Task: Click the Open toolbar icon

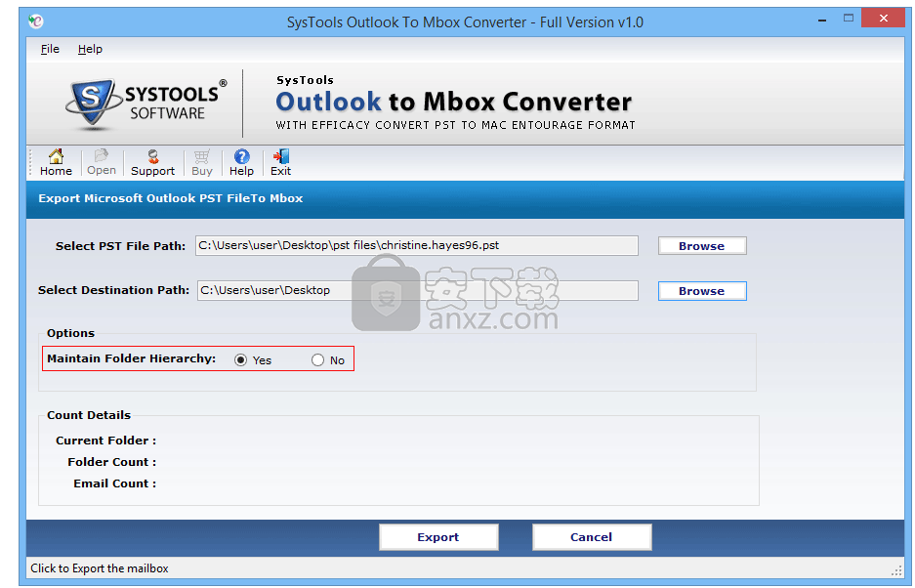Action: [x=102, y=162]
